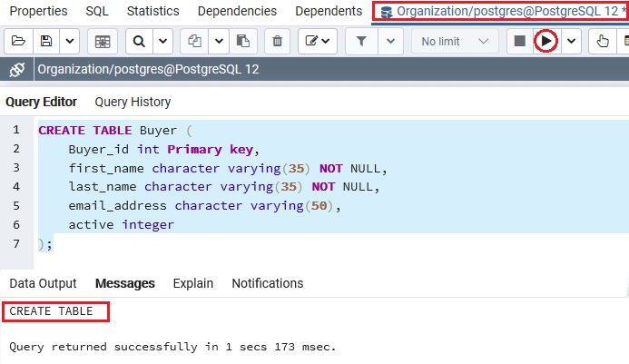Click the Copy icon in toolbar
The image size is (629, 364).
pyautogui.click(x=194, y=42)
